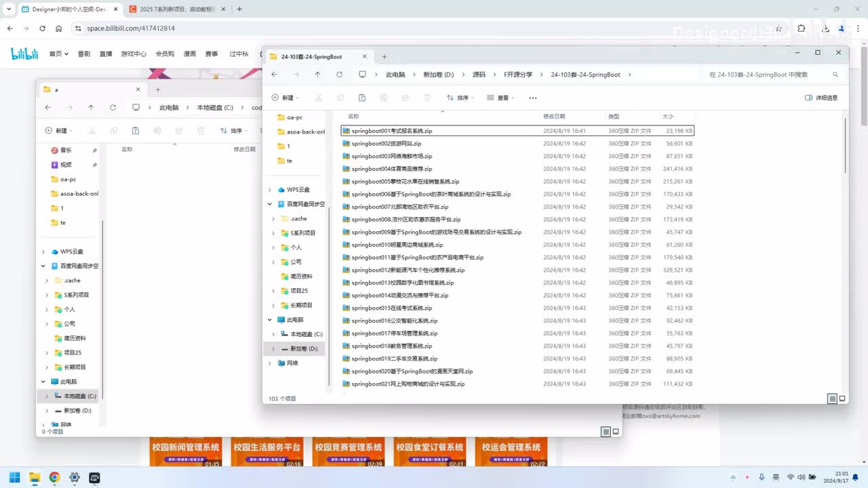
Task: Open File Explorer from the taskbar
Action: pos(34,477)
